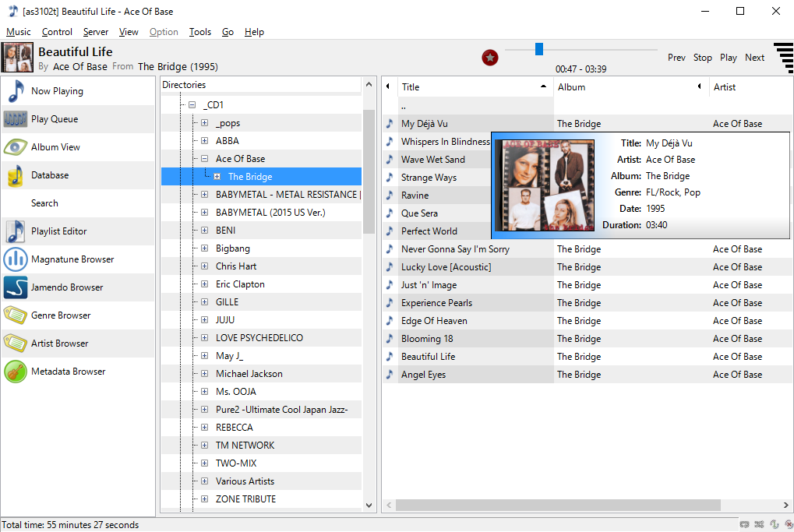Click the Prev track button

click(676, 58)
